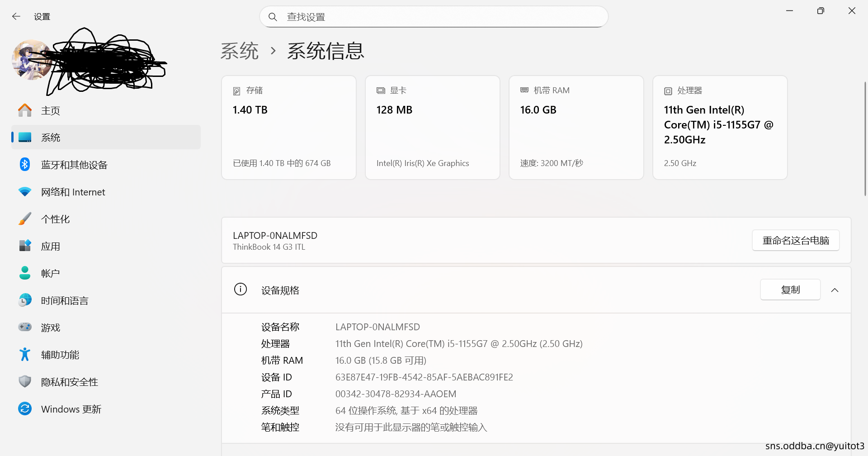Image resolution: width=868 pixels, height=456 pixels.
Task: Click the back arrow in Settings header
Action: coord(16,17)
